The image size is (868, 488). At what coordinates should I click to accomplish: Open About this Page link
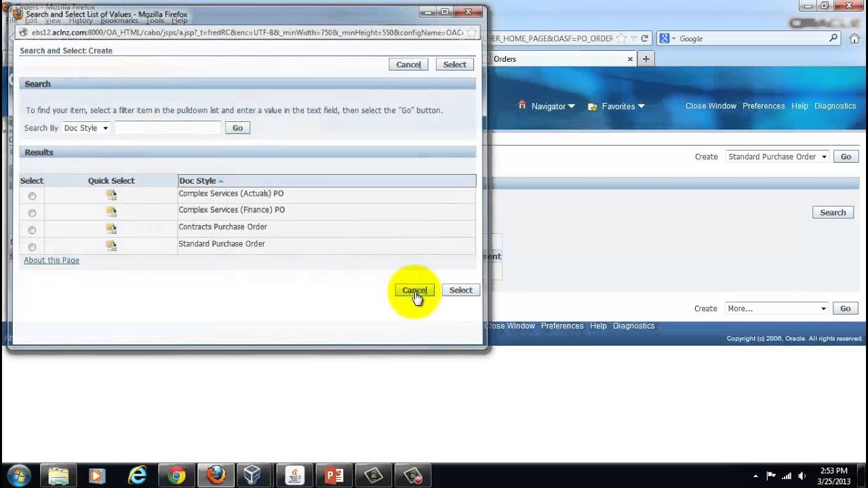coord(52,260)
